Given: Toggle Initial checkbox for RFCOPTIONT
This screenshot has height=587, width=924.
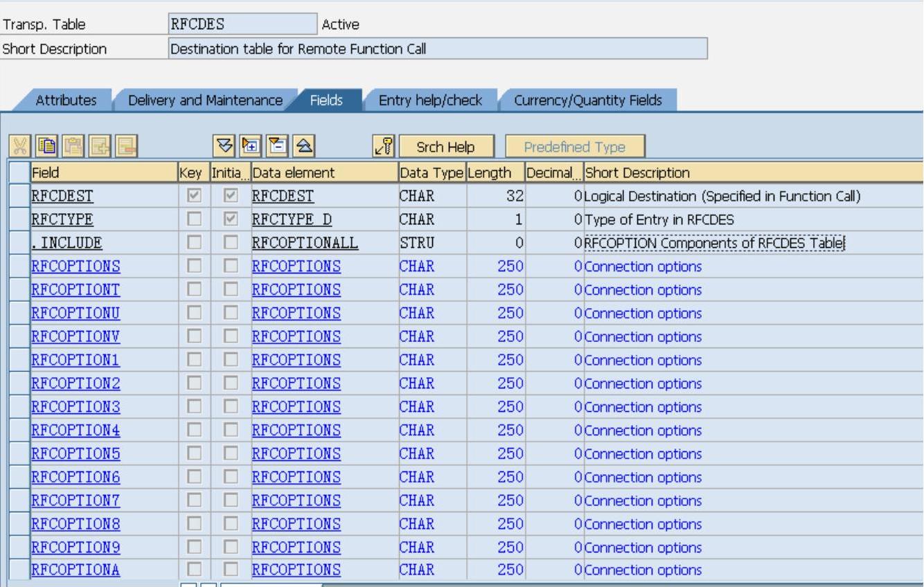Looking at the screenshot, I should point(231,289).
